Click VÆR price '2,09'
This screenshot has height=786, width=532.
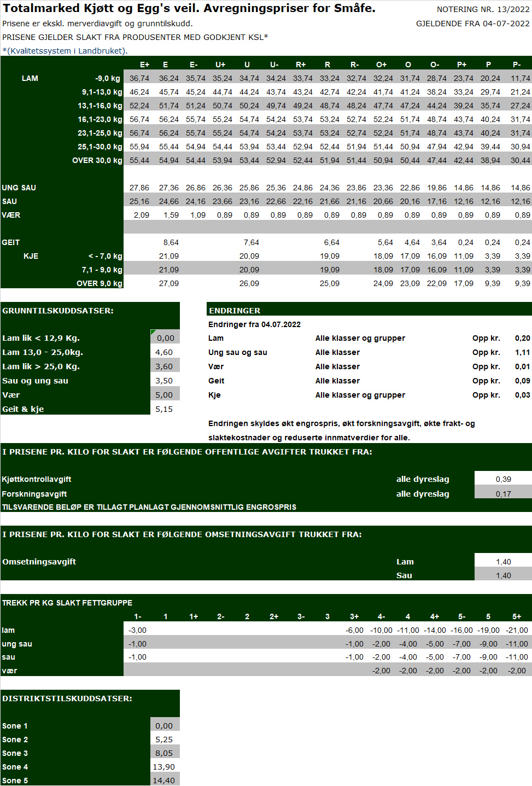click(x=142, y=215)
